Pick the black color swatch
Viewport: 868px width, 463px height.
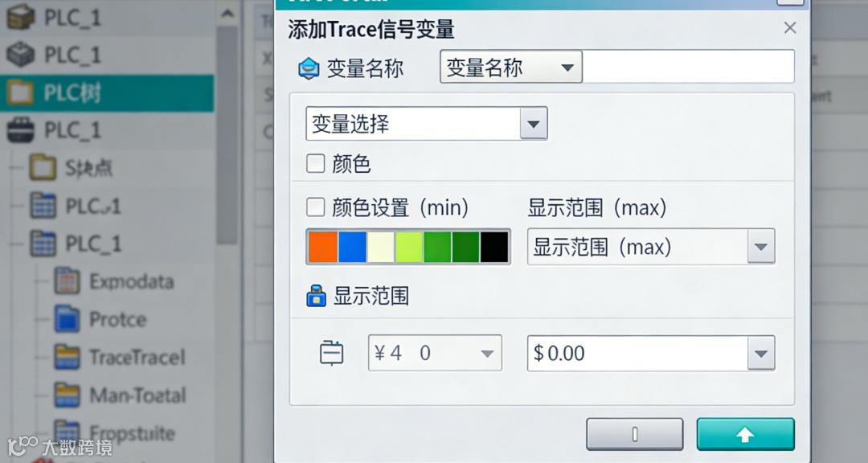tap(494, 247)
